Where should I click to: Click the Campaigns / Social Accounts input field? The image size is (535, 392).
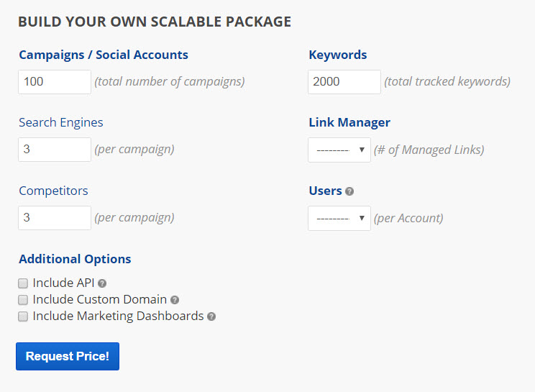coord(55,82)
